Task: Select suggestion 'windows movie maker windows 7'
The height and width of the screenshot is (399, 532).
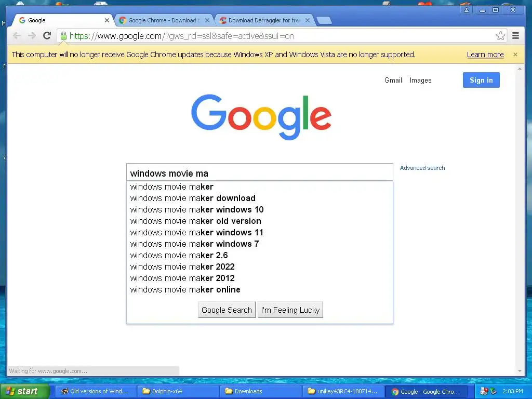Action: coord(260,244)
